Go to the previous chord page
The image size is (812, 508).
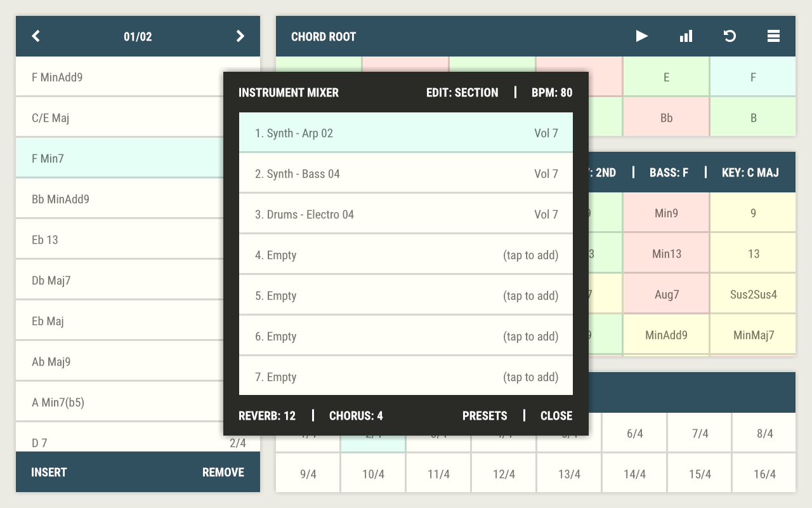36,36
